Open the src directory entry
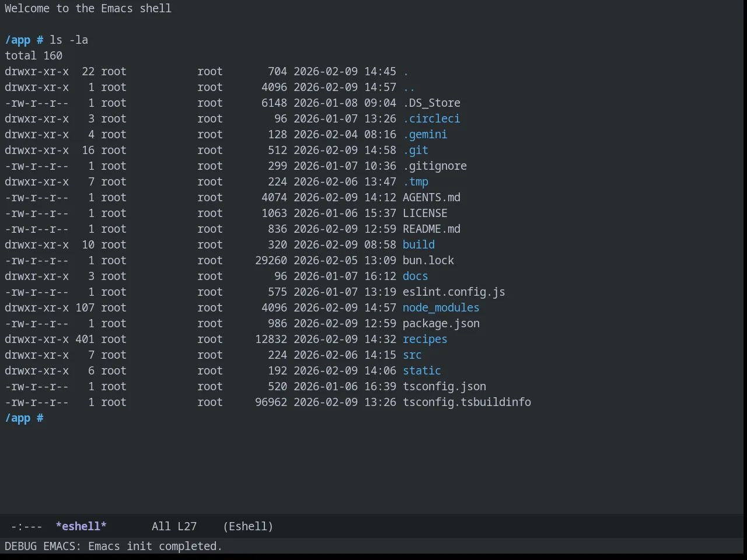This screenshot has width=747, height=560. click(412, 355)
